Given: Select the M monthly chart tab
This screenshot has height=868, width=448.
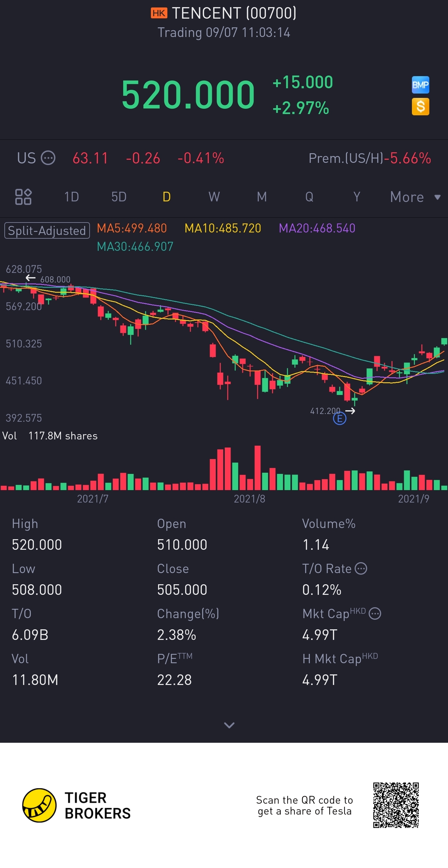Looking at the screenshot, I should tap(262, 197).
